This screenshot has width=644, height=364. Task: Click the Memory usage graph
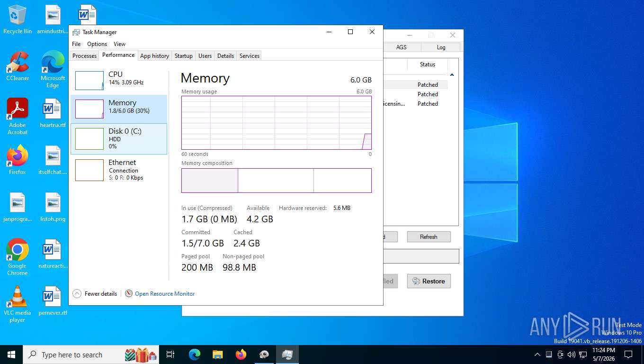[277, 123]
